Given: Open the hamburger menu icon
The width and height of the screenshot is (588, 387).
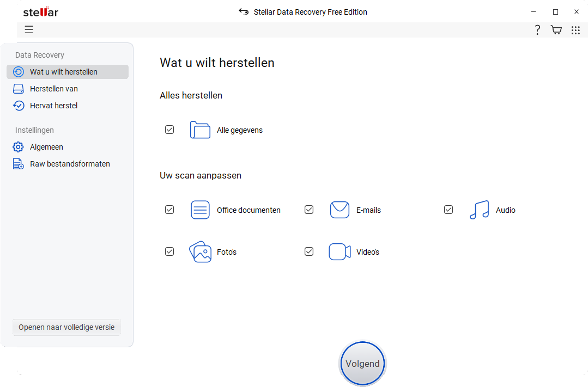Looking at the screenshot, I should (29, 29).
